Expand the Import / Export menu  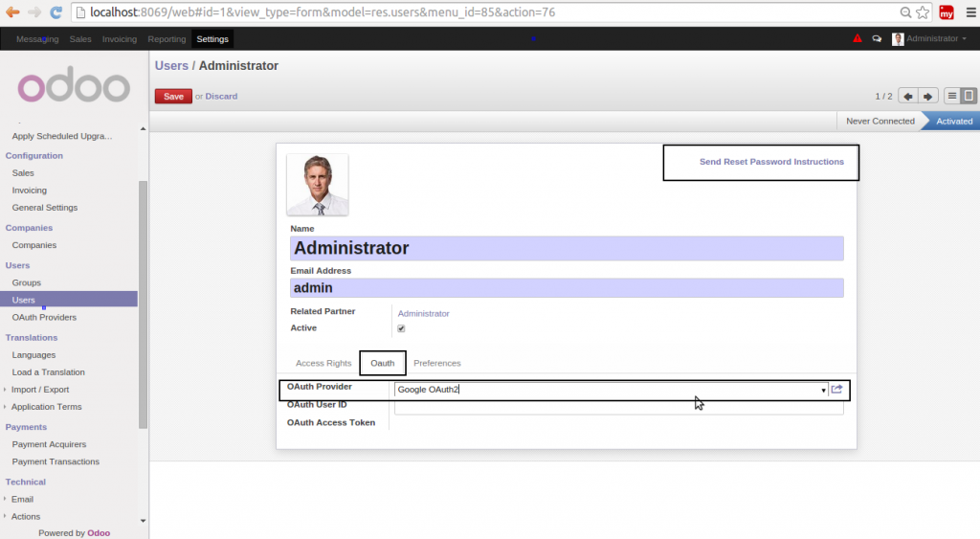[x=40, y=390]
